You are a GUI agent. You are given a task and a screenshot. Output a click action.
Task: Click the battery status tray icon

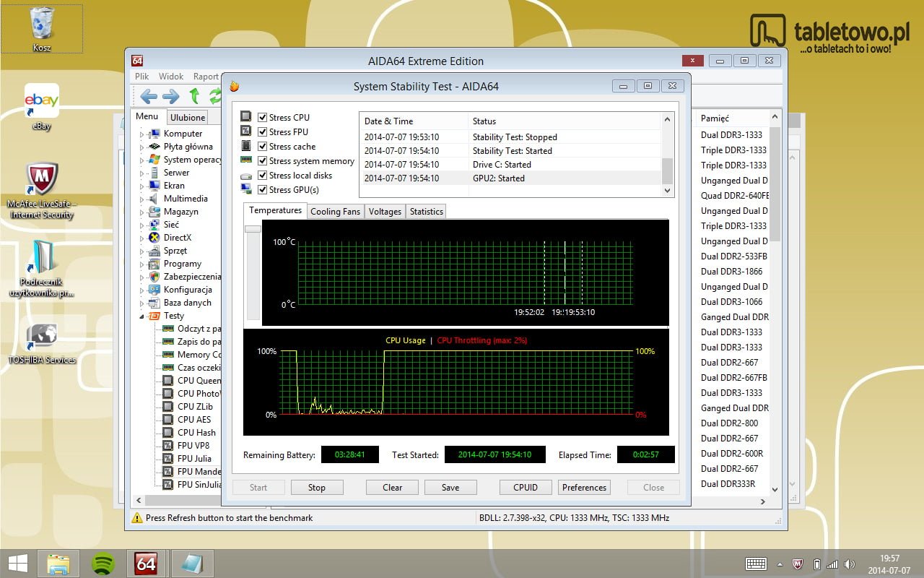[x=816, y=564]
